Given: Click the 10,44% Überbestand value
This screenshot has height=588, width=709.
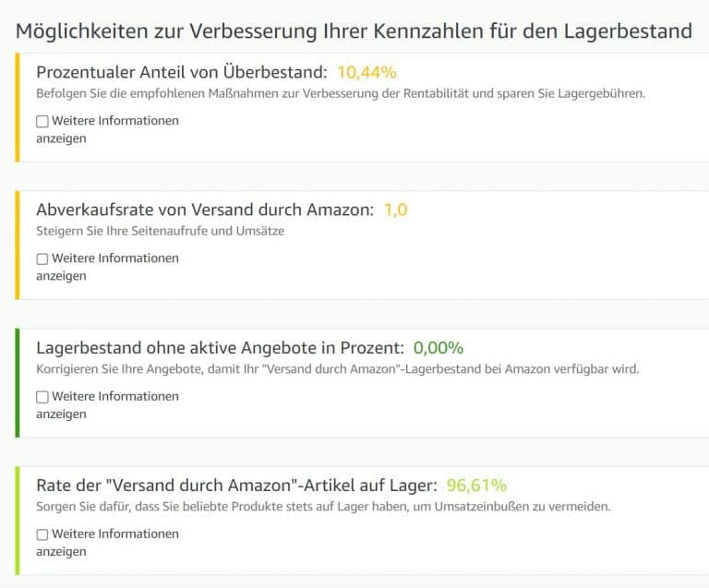Looking at the screenshot, I should 367,72.
